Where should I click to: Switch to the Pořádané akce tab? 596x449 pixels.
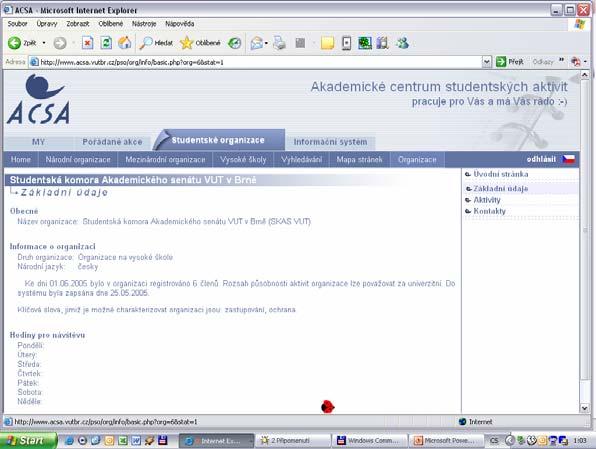point(112,142)
